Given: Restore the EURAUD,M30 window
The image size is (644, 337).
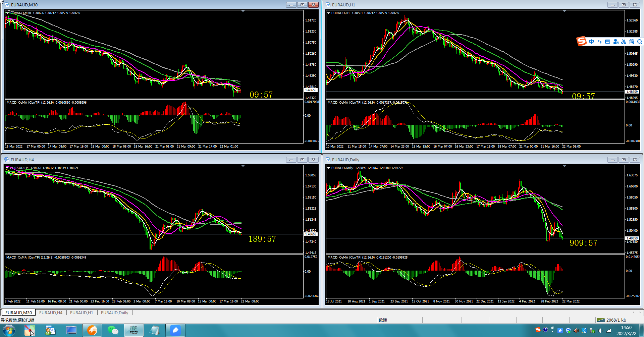Looking at the screenshot, I should tap(302, 5).
